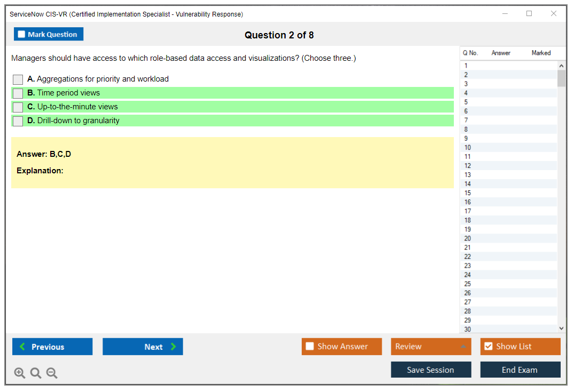Screen dimensions: 574x392
Task: Check option C Up-to-the-minute views
Action: pos(18,107)
